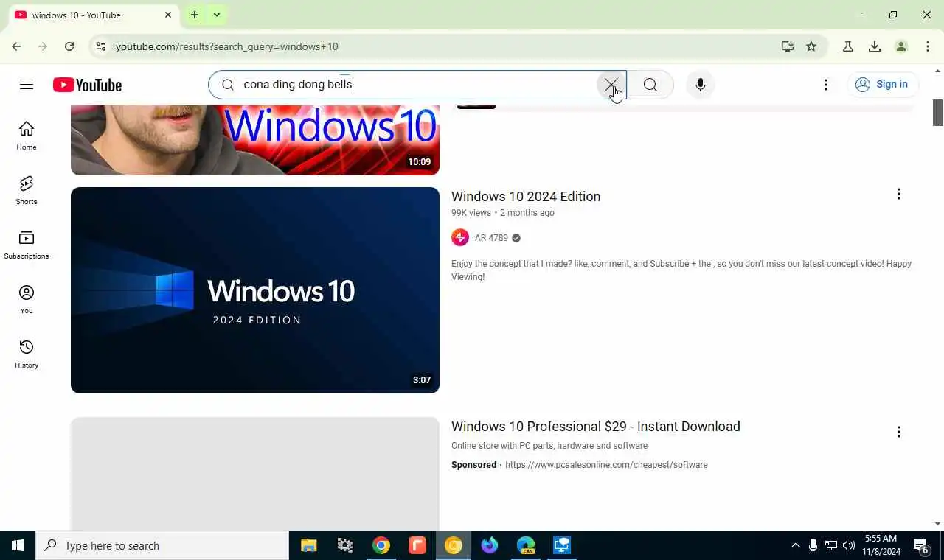The image size is (944, 560).
Task: Open the Chrome profile avatar
Action: (901, 46)
